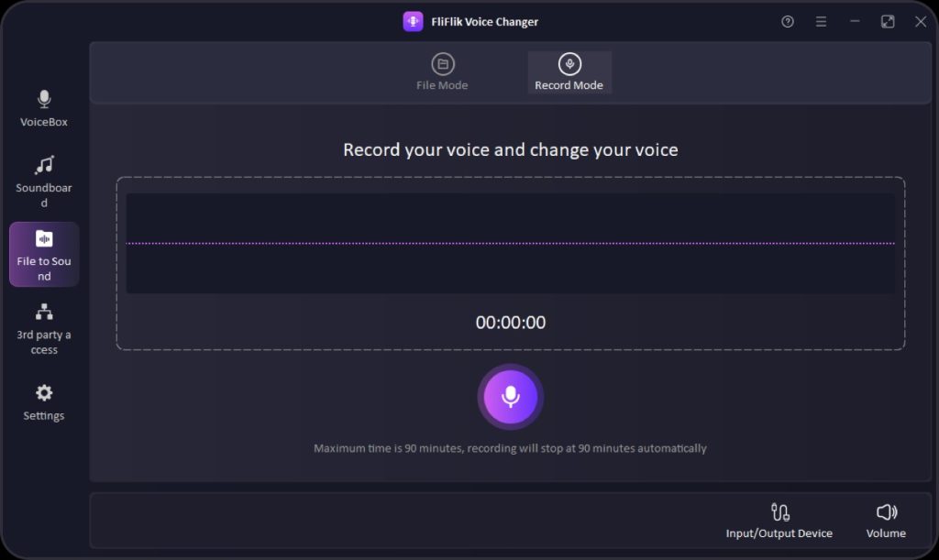Maximize the FliFlik window
This screenshot has width=939, height=560.
(888, 22)
